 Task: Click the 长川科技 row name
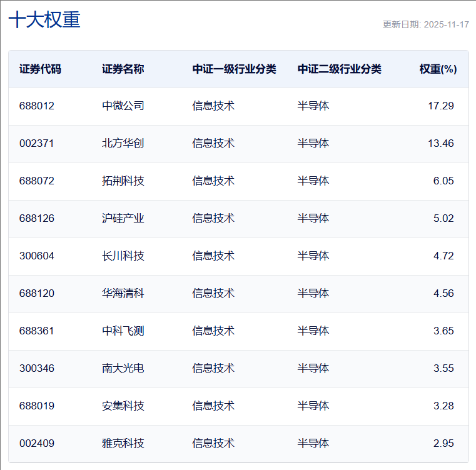tap(123, 256)
